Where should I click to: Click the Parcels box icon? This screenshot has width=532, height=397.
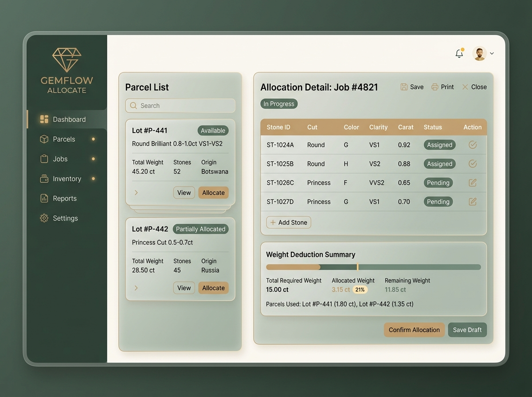pos(44,139)
